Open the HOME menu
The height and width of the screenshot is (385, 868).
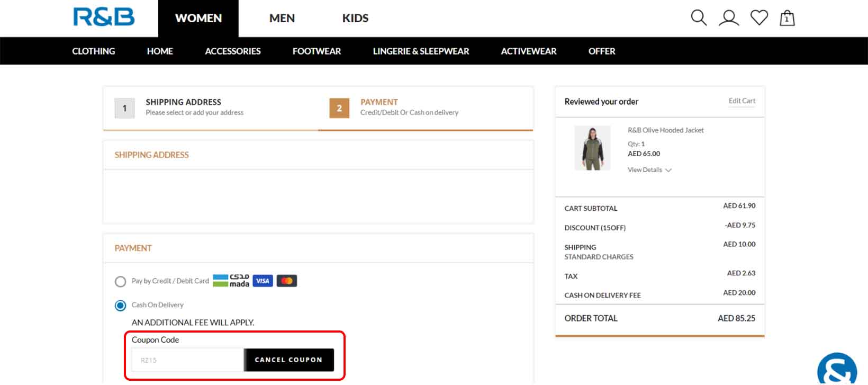point(160,51)
